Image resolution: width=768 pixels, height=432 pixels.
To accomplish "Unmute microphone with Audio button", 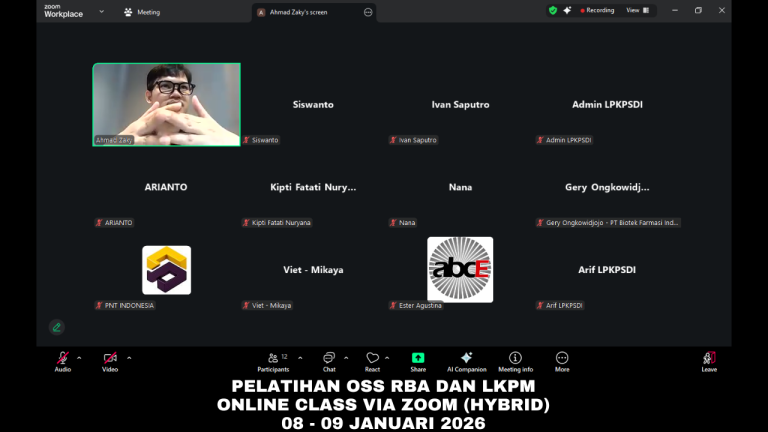I will pyautogui.click(x=63, y=362).
